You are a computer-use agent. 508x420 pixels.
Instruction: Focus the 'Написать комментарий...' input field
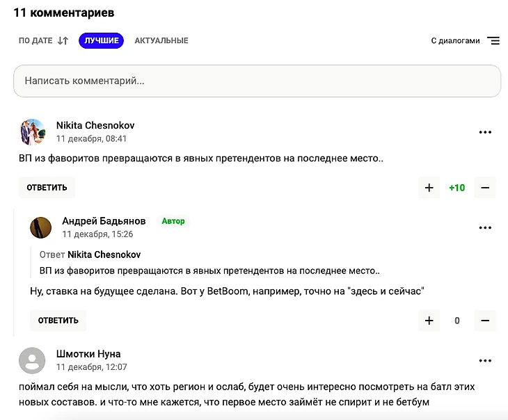pyautogui.click(x=257, y=81)
